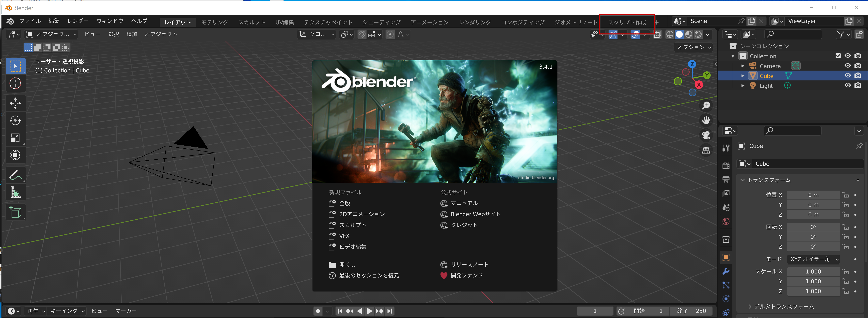
Task: Open the World properties tab
Action: point(726,221)
